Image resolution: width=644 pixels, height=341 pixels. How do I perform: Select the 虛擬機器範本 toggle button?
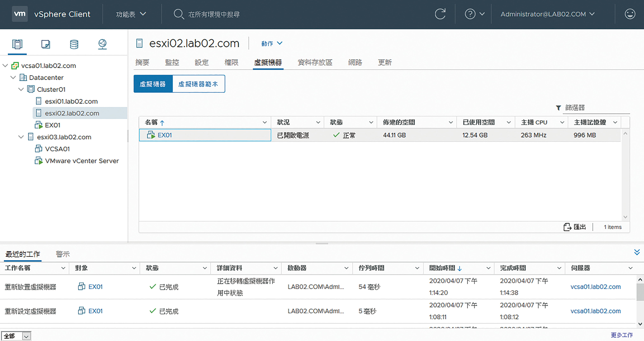(199, 84)
